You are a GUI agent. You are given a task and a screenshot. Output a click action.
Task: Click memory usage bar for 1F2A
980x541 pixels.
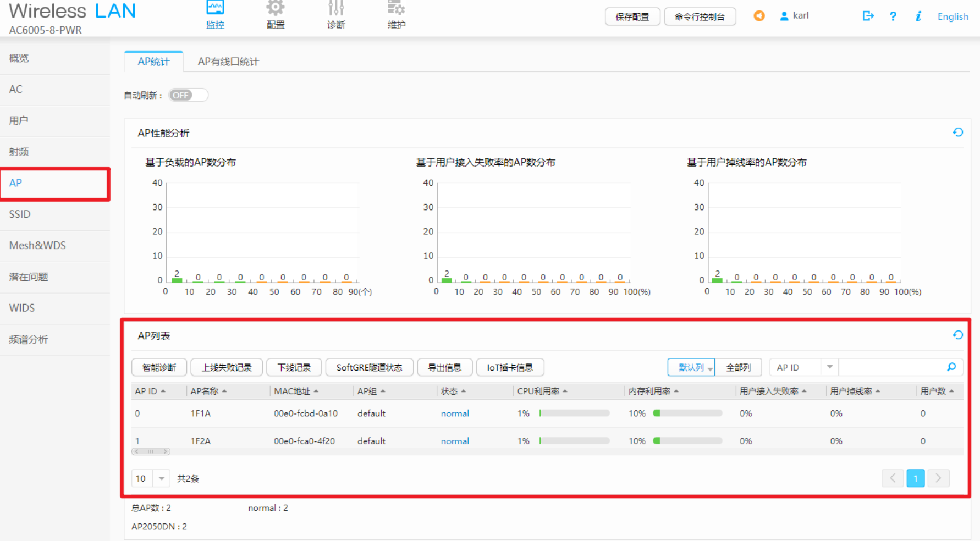click(687, 440)
